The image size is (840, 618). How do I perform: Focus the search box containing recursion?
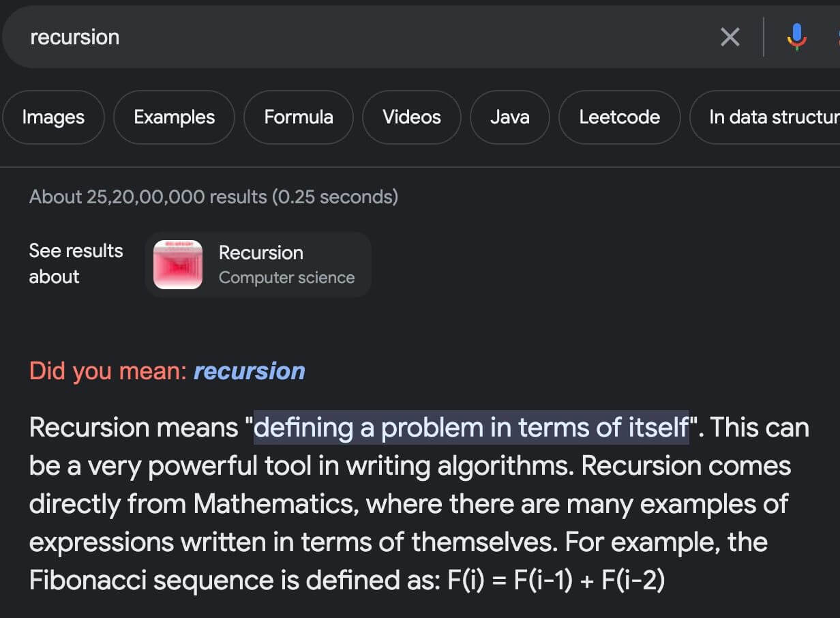(x=341, y=37)
